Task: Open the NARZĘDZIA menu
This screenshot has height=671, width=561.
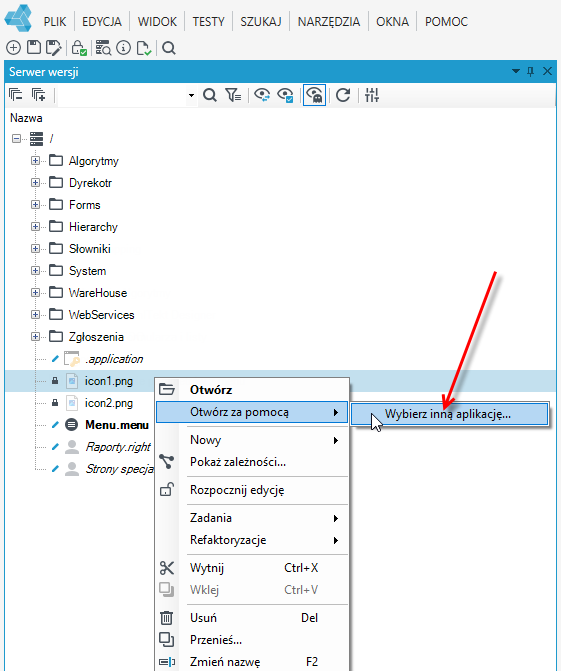Action: coord(329,21)
